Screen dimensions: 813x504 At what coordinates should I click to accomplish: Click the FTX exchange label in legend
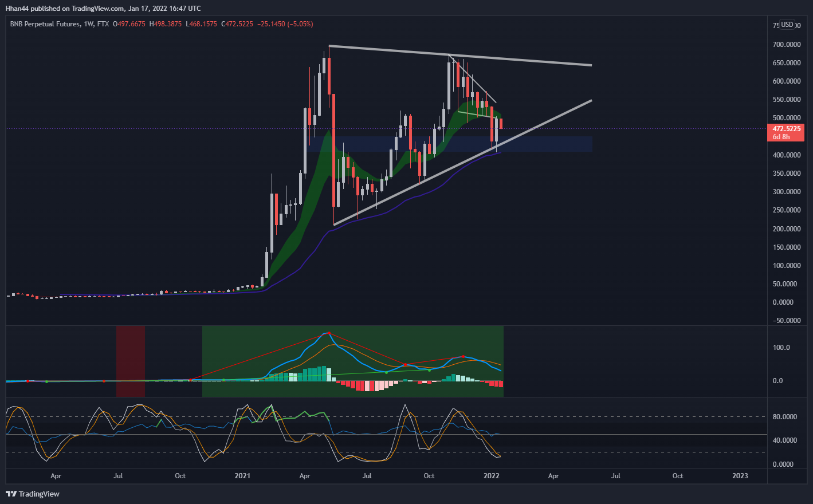[x=103, y=24]
